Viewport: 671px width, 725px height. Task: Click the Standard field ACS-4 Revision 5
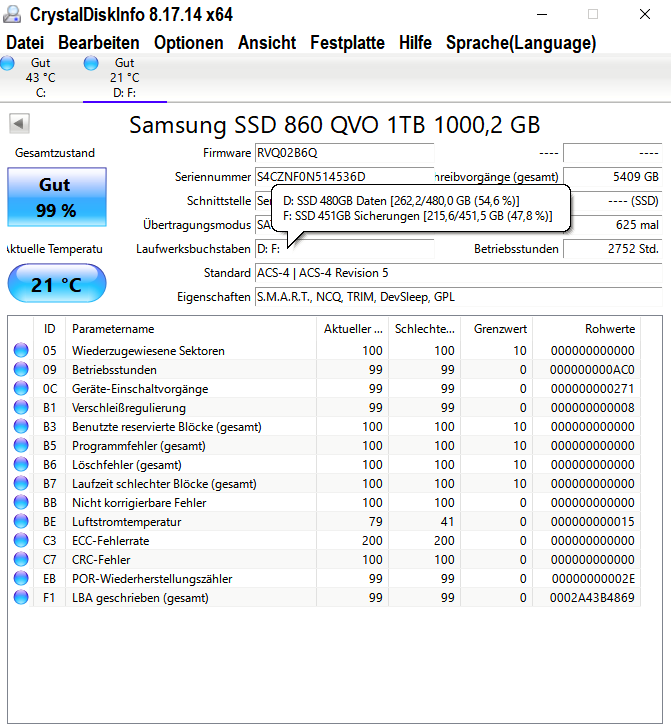click(x=458, y=273)
